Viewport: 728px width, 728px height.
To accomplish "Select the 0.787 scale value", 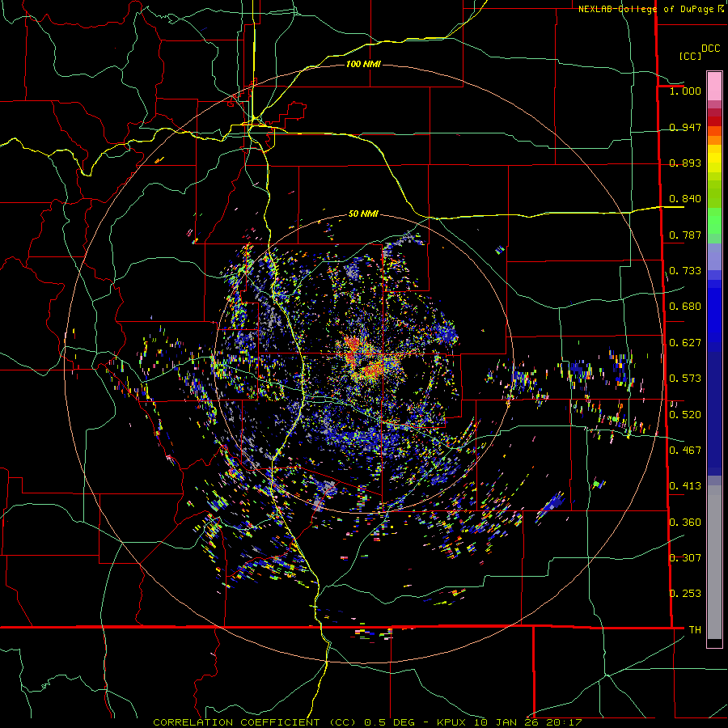I will (685, 235).
